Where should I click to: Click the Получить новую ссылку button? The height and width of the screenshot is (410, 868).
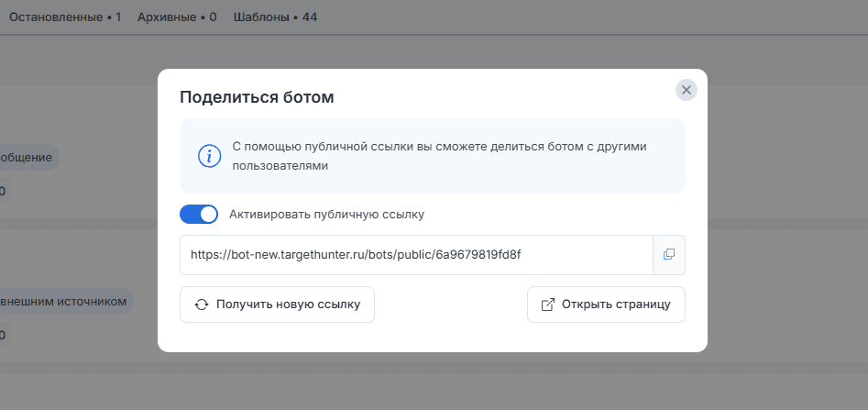[278, 305]
